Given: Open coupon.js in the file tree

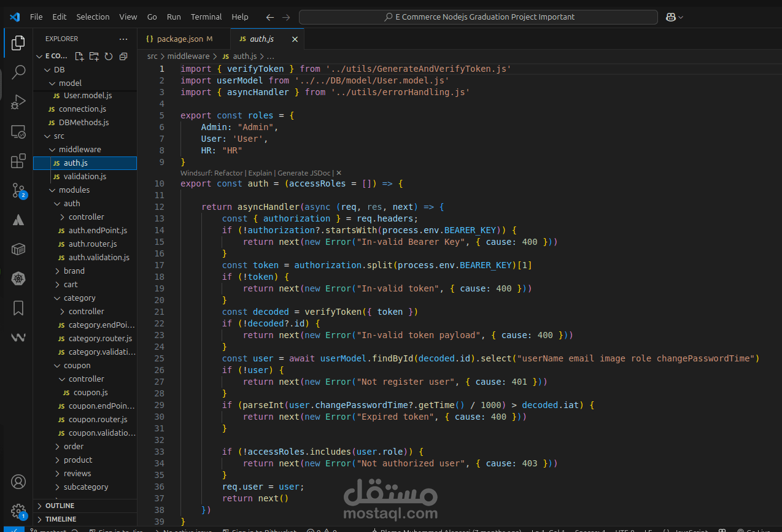Looking at the screenshot, I should (85, 392).
